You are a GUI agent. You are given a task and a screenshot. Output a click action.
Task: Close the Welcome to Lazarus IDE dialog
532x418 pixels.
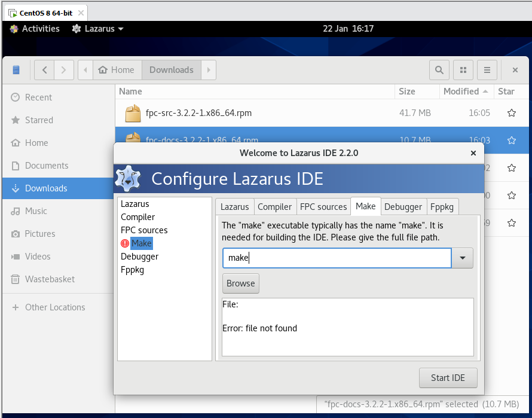click(473, 153)
